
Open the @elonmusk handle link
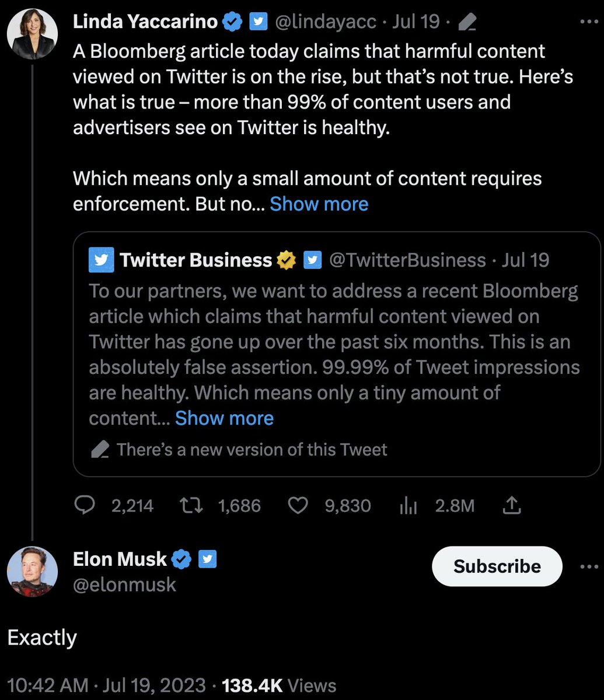[x=124, y=584]
